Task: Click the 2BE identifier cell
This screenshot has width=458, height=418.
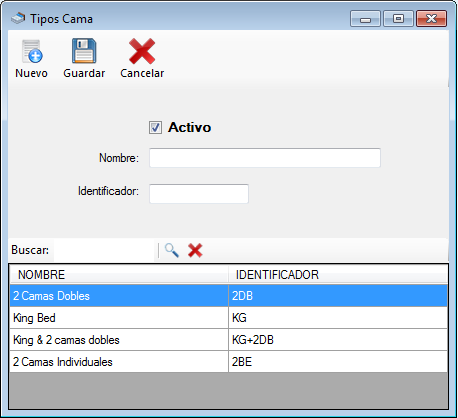Action: tap(338, 362)
